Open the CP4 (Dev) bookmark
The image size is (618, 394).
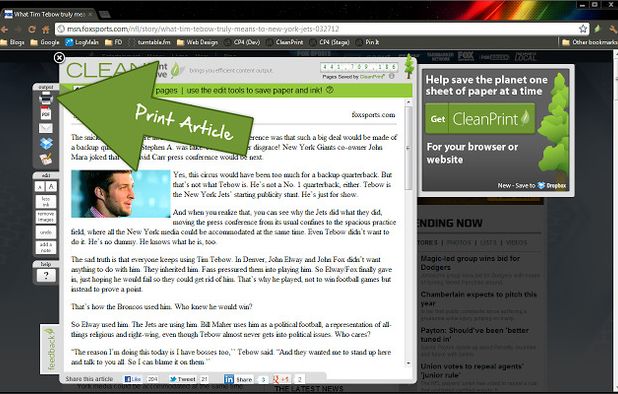(x=242, y=42)
